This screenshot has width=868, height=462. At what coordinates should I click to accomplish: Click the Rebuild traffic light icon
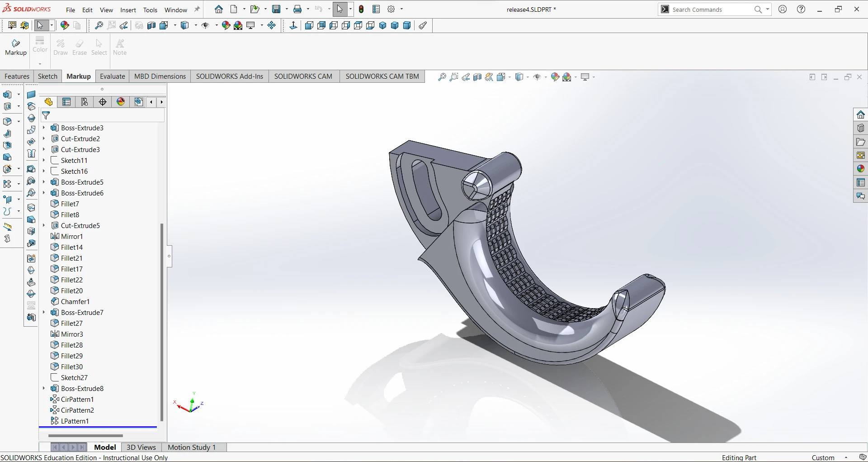(x=361, y=9)
